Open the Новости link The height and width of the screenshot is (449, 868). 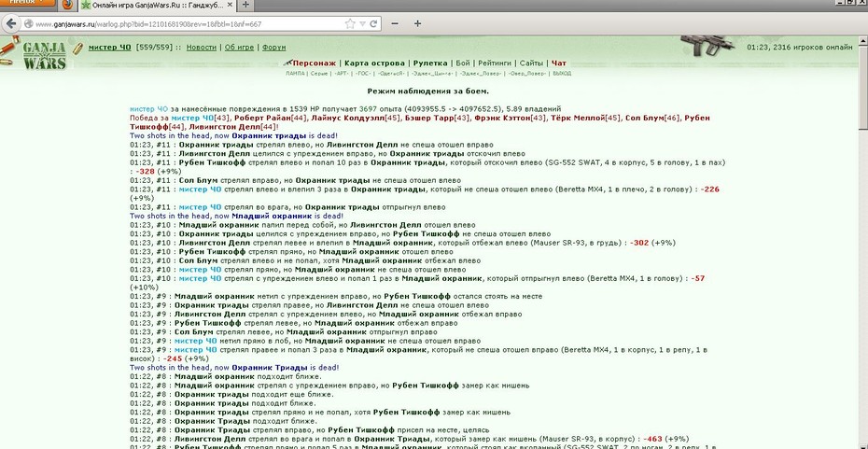(201, 48)
